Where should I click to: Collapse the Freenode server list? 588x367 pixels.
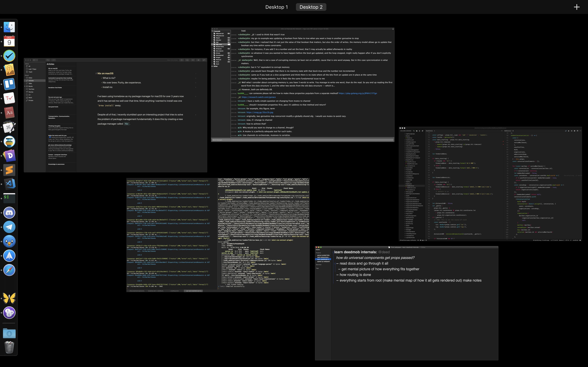tap(212, 31)
